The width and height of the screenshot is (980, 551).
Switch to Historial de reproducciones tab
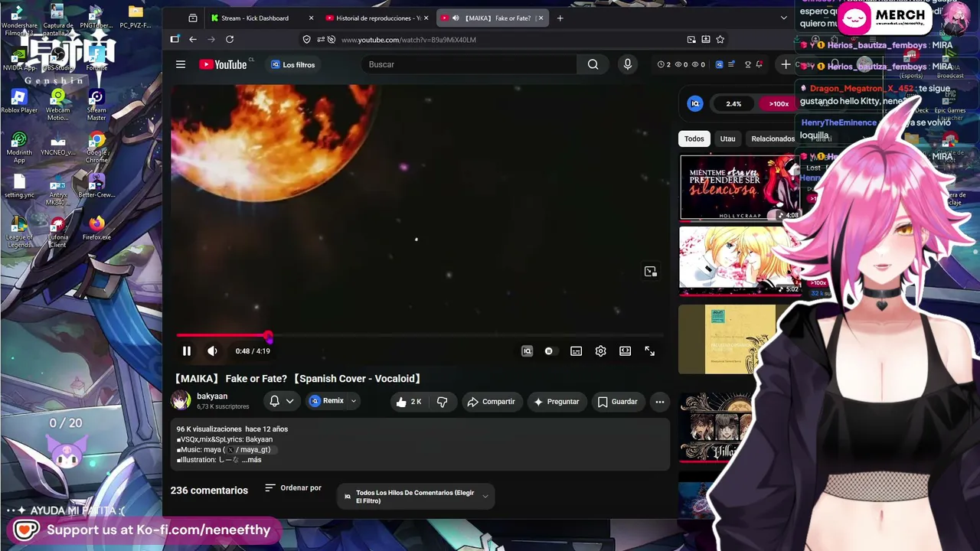tap(376, 18)
